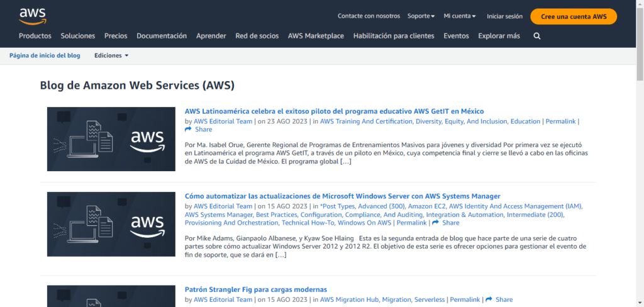
Task: Click the AWS logo
Action: point(33,16)
